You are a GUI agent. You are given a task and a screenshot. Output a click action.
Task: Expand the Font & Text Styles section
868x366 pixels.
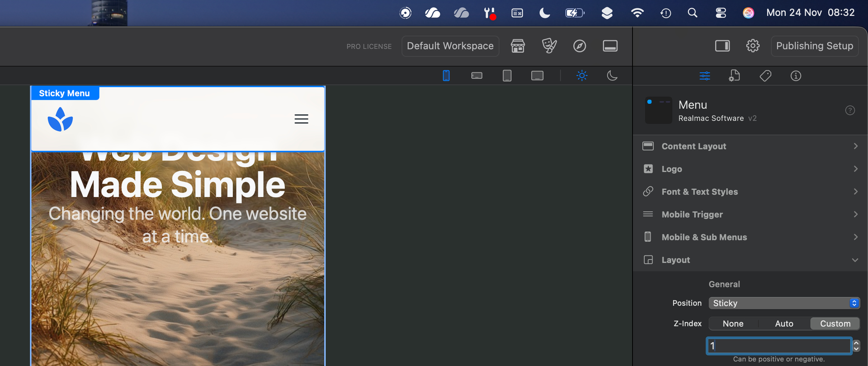click(x=750, y=192)
